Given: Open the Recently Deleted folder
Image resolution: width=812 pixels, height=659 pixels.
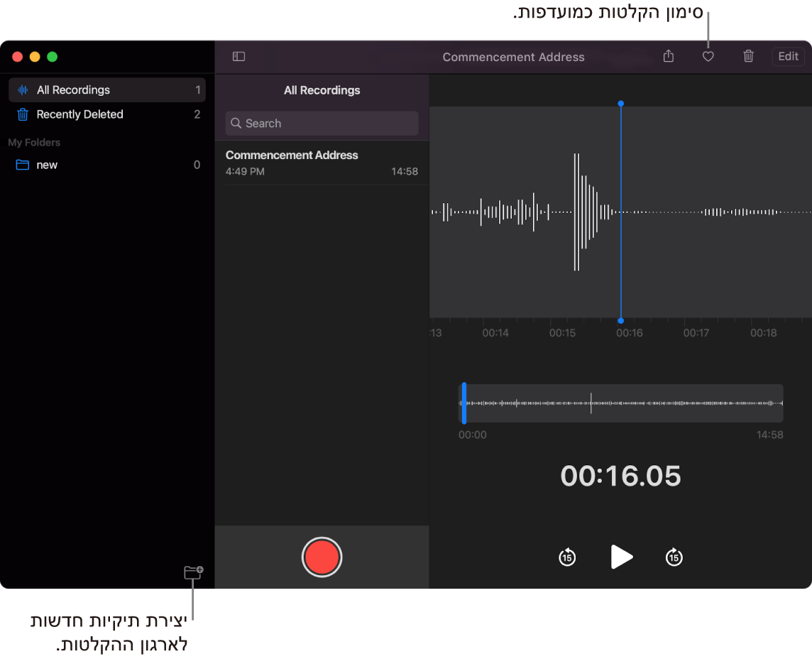Looking at the screenshot, I should point(107,114).
